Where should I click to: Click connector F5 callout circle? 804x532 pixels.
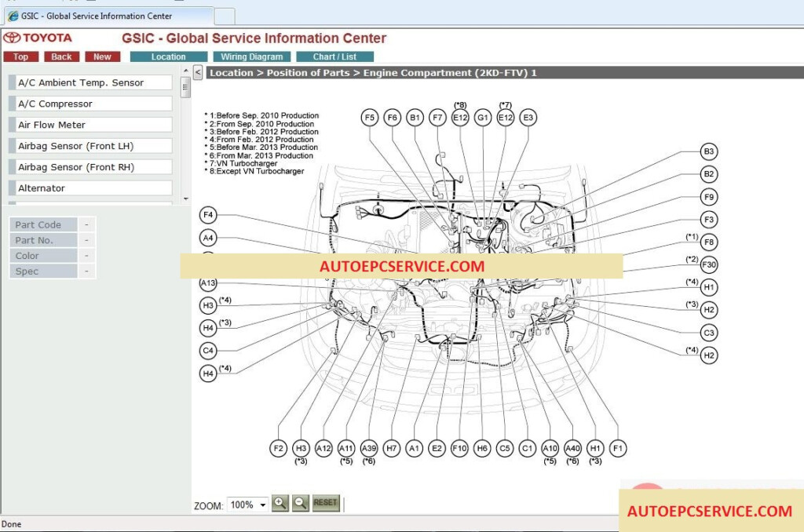point(370,118)
